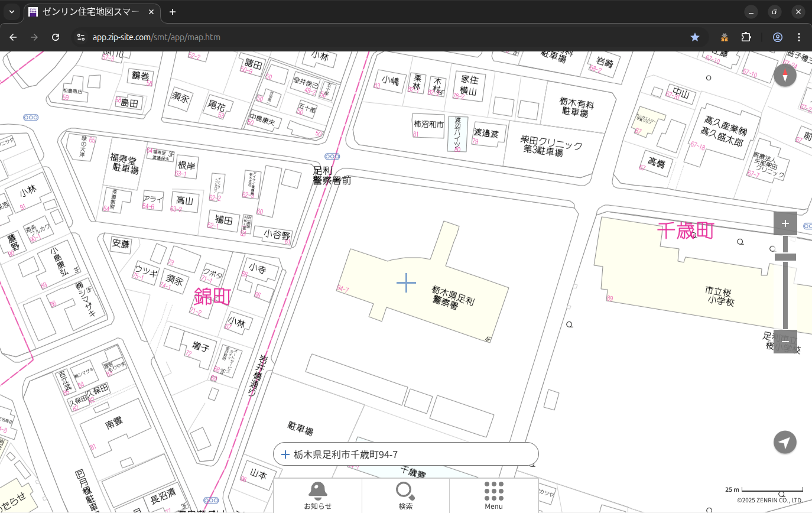Open a new browser tab

pyautogui.click(x=173, y=12)
